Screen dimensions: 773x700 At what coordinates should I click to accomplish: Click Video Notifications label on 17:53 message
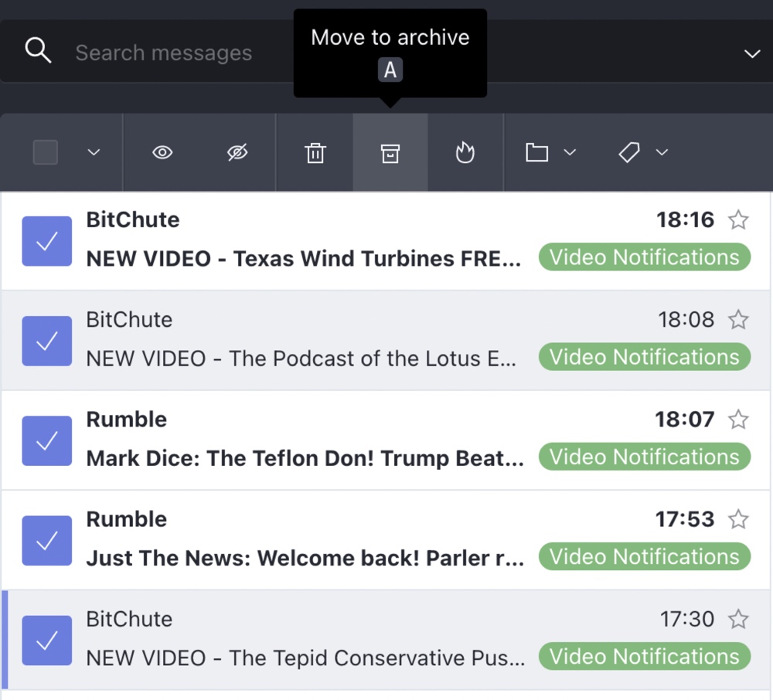point(645,556)
